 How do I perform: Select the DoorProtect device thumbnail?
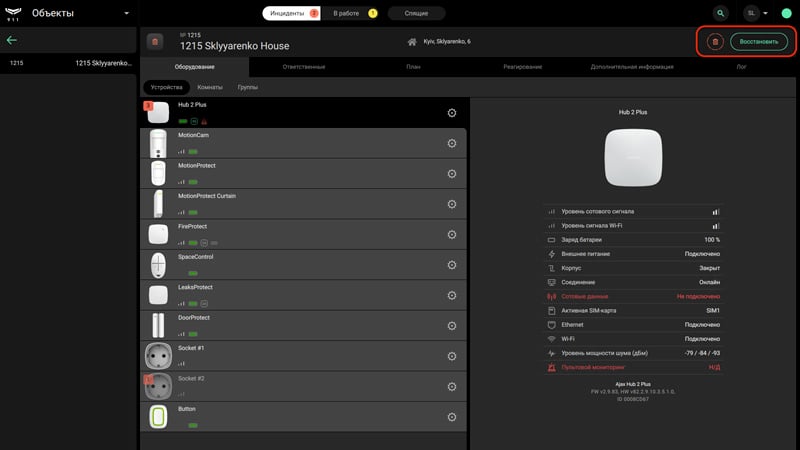(158, 326)
